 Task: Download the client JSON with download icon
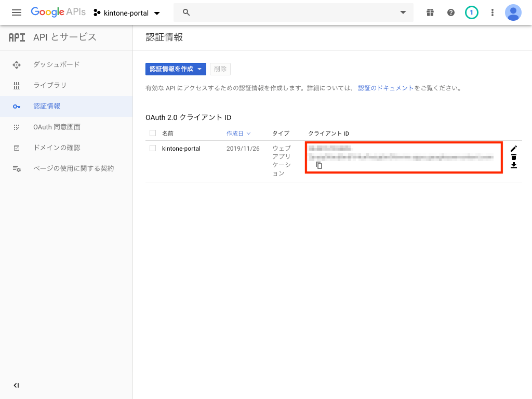pos(514,165)
